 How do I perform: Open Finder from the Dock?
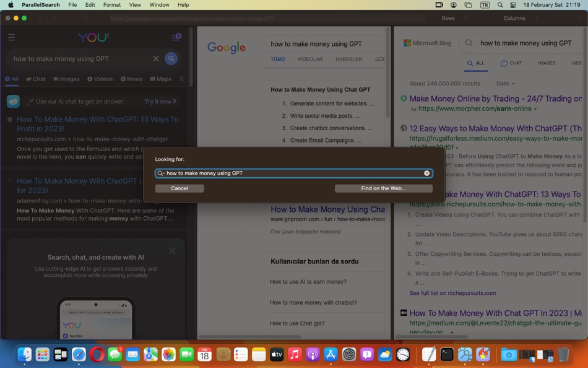24,354
